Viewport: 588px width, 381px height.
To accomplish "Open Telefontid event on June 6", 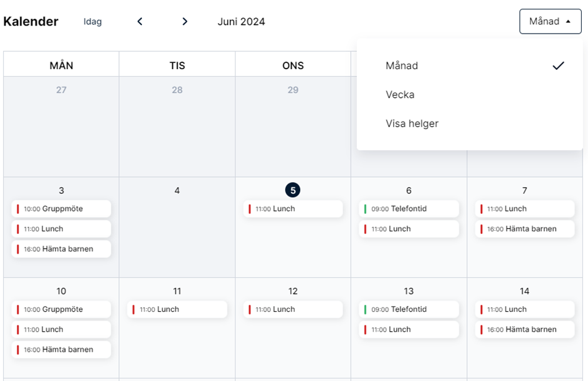I will tap(409, 209).
